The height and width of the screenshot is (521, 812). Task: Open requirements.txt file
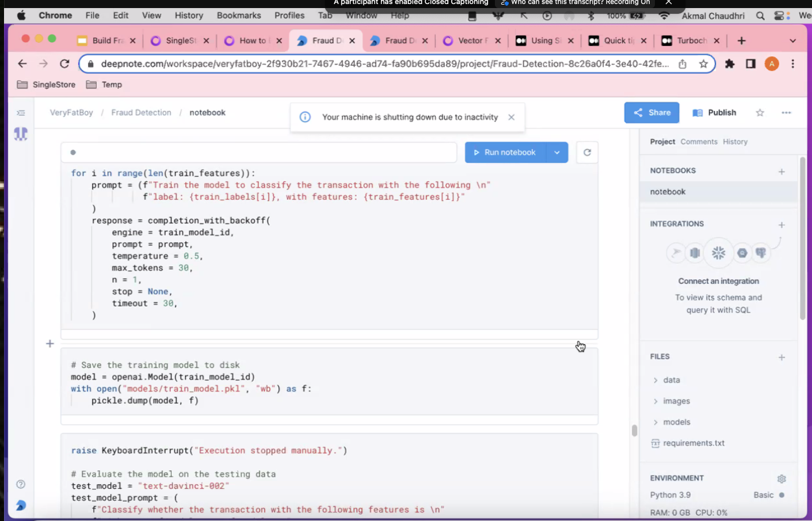(693, 443)
